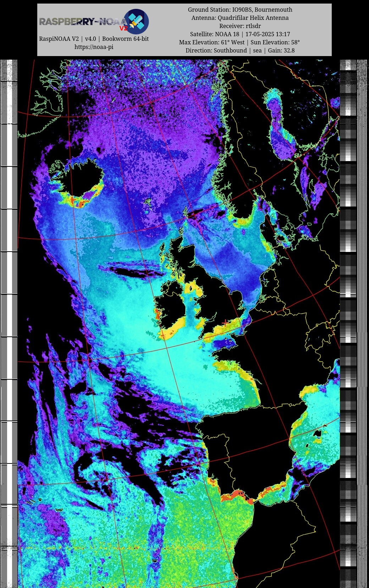Select the 'Antenna: Quadrifilar Helix Antenna' line
The width and height of the screenshot is (369, 588).
tap(240, 18)
